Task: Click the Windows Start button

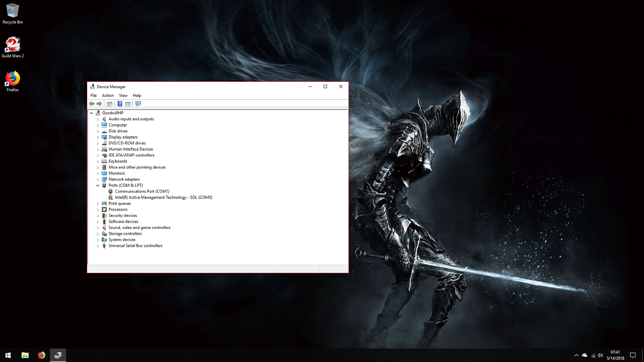Action: [8, 355]
